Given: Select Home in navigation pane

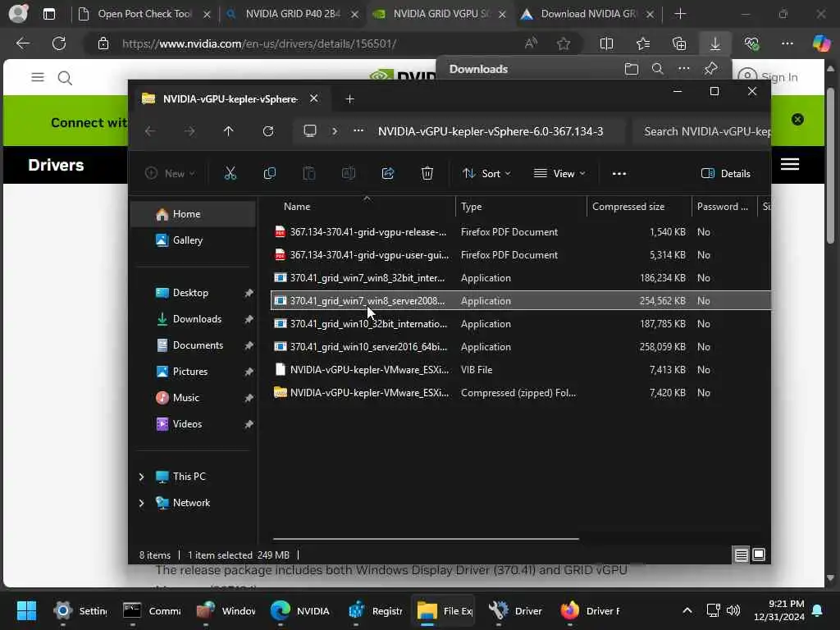Looking at the screenshot, I should (x=193, y=214).
